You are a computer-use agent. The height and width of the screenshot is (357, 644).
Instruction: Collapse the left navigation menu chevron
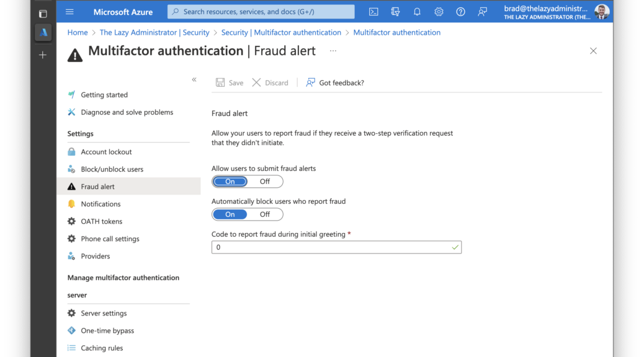194,79
